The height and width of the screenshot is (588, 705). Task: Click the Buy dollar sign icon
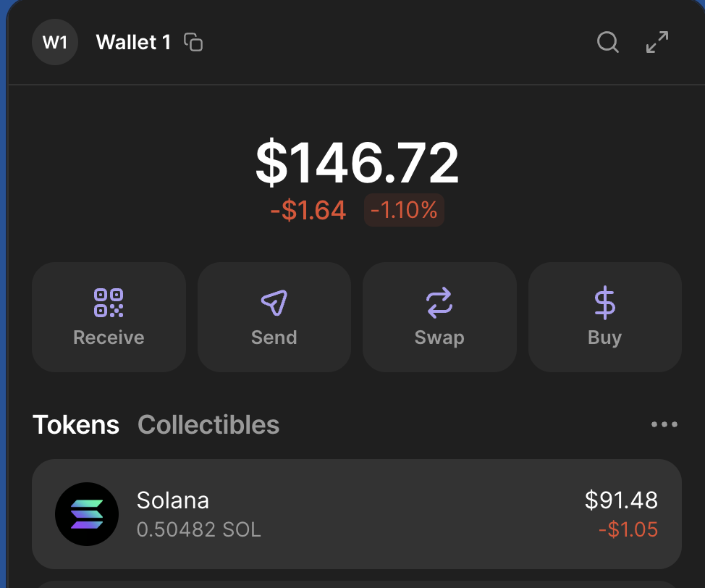pyautogui.click(x=604, y=303)
